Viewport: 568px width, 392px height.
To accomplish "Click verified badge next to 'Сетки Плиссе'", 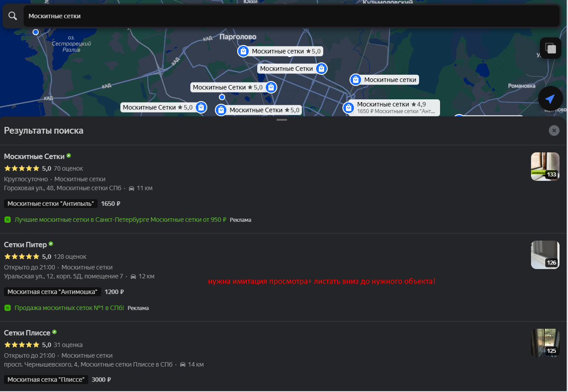I will tap(54, 332).
